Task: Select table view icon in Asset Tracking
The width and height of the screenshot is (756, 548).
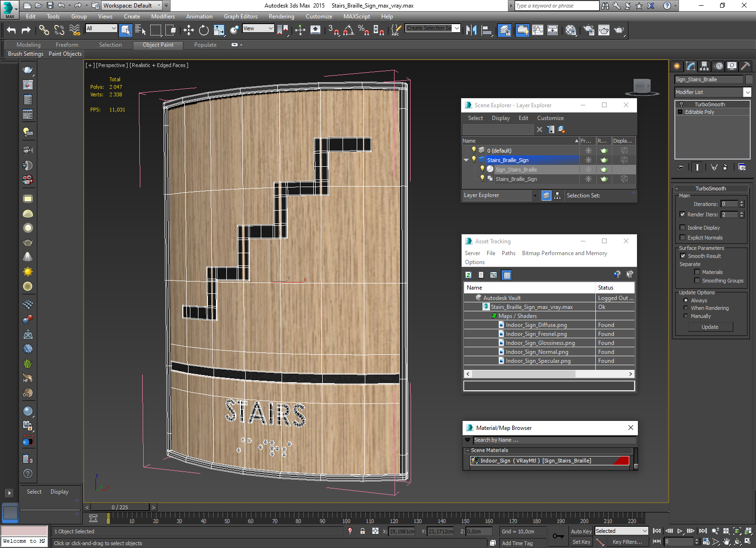Action: click(x=507, y=275)
